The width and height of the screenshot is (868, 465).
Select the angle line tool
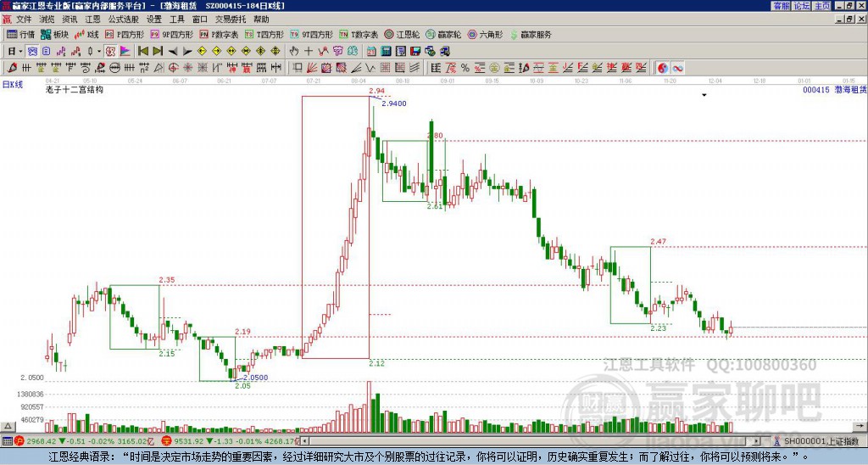356,68
